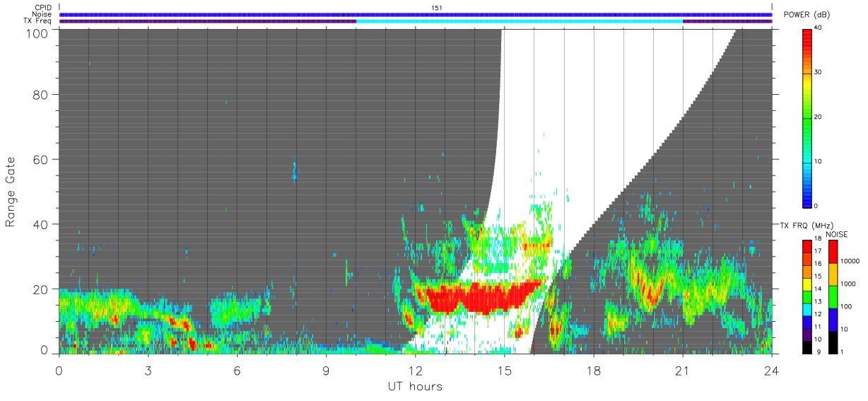Select the Range Gate axis label
868x401 pixels.
pyautogui.click(x=11, y=191)
